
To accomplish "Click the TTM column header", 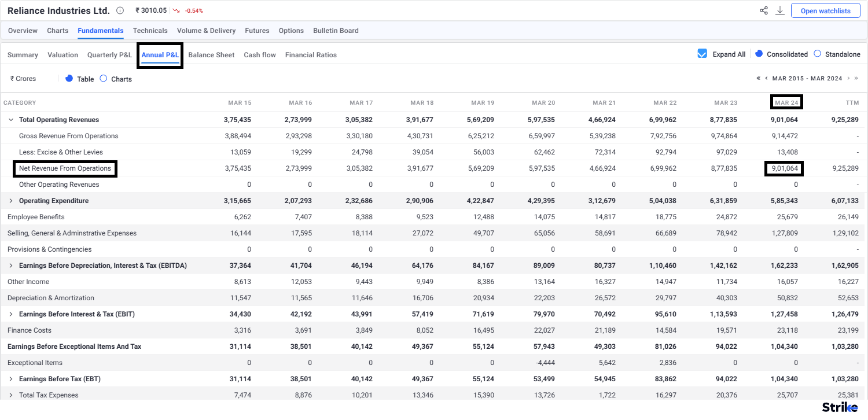I will pos(852,102).
